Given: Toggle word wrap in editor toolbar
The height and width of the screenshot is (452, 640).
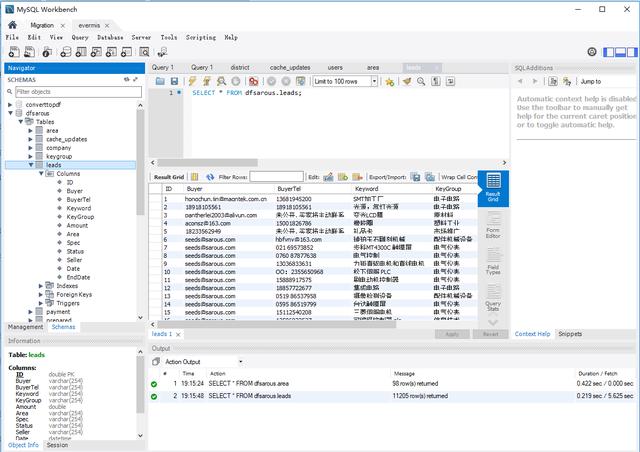Looking at the screenshot, I should [x=450, y=81].
